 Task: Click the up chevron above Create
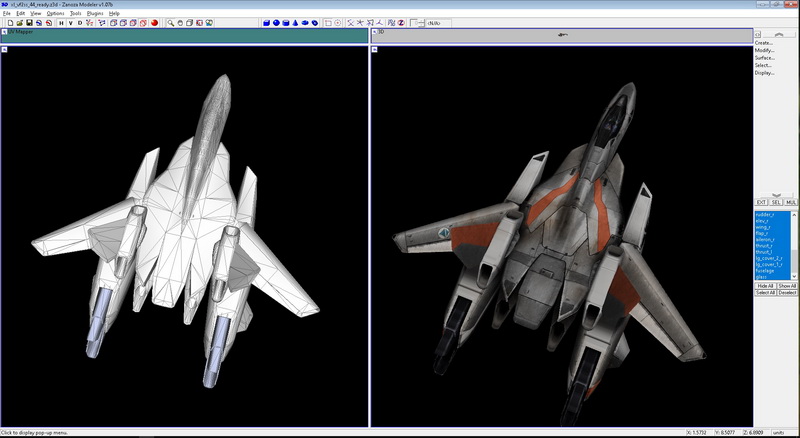tap(779, 34)
